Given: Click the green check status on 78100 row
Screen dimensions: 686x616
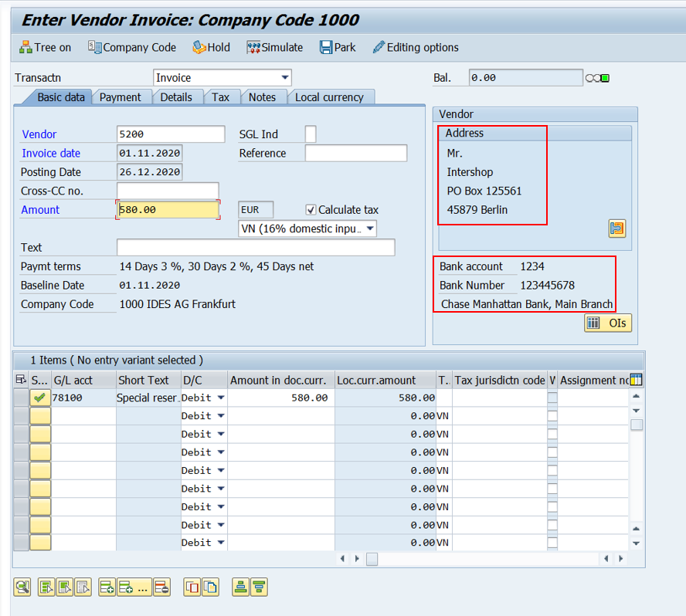Looking at the screenshot, I should click(40, 398).
